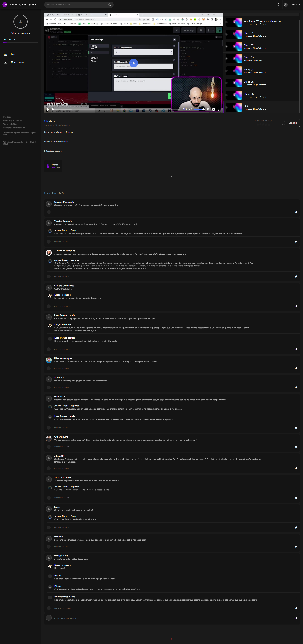Screen dimensions: 303x644
Task: Mute the video with the speaker icon
Action: click(x=190, y=109)
